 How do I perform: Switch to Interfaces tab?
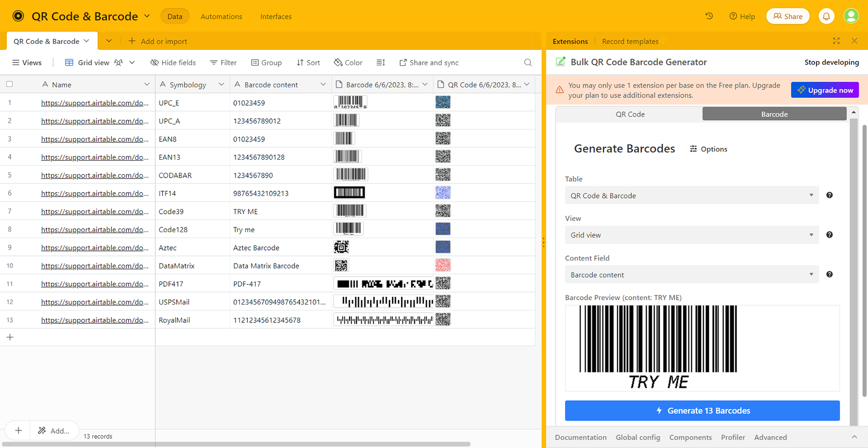click(276, 16)
